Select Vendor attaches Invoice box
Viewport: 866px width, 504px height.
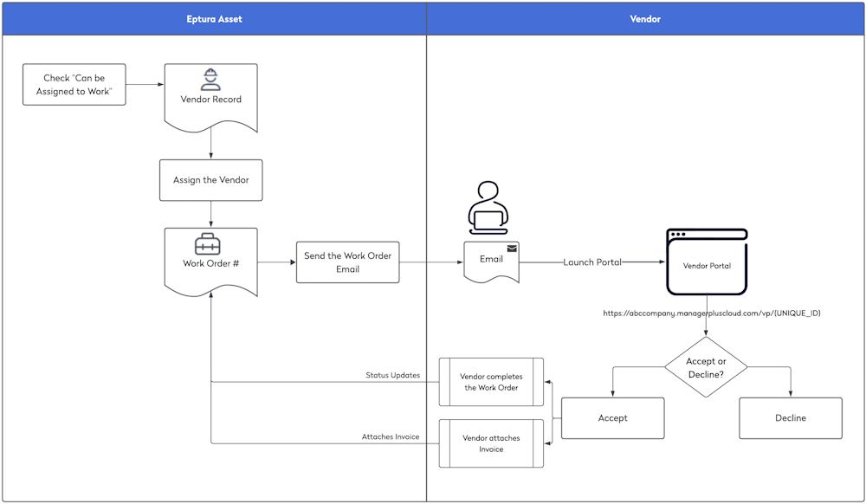coord(491,443)
